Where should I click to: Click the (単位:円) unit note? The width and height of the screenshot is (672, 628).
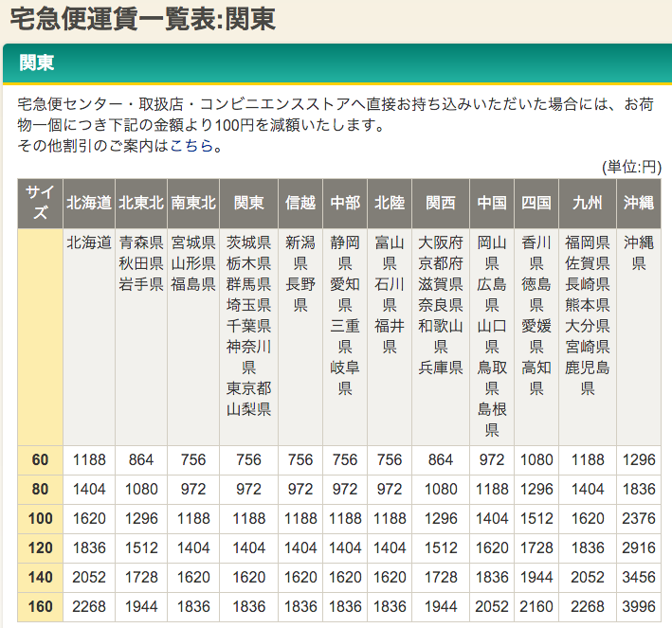click(631, 167)
